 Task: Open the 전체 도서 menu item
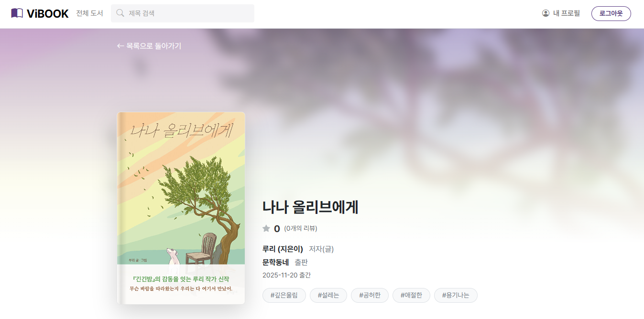(x=89, y=13)
